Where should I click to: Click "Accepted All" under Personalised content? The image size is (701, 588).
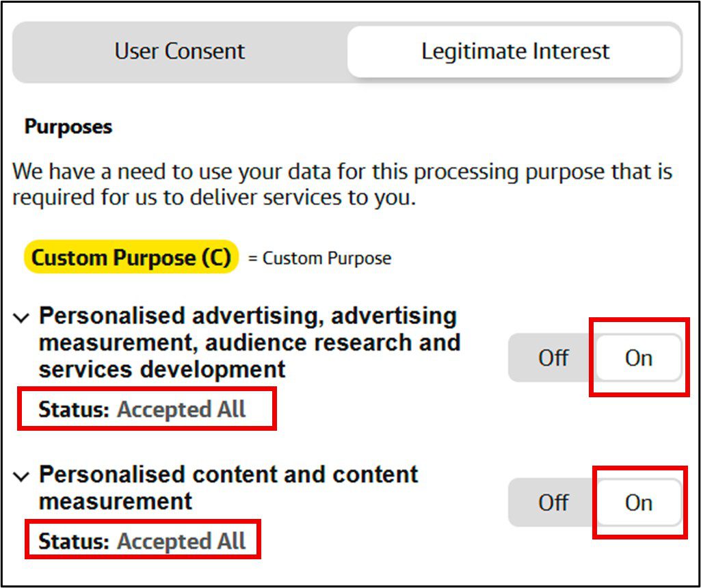(181, 542)
